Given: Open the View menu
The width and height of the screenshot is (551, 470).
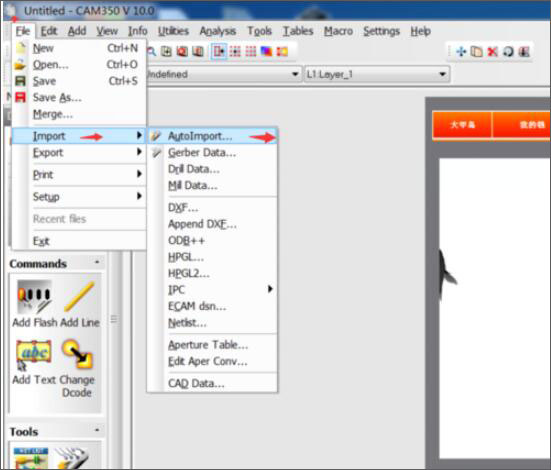Looking at the screenshot, I should tap(107, 31).
